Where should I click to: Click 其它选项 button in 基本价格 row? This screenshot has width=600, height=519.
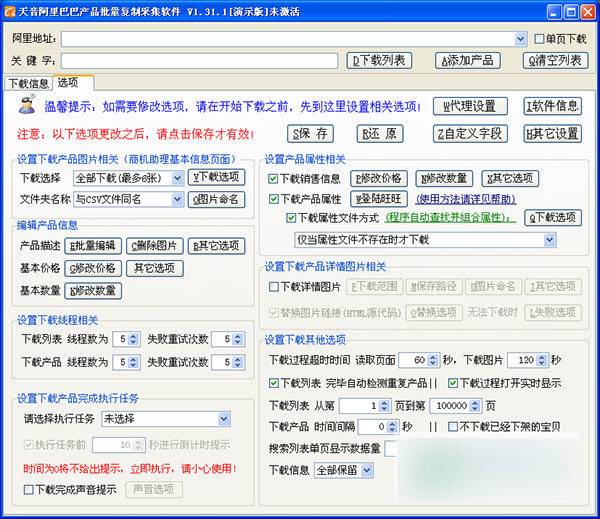(155, 268)
